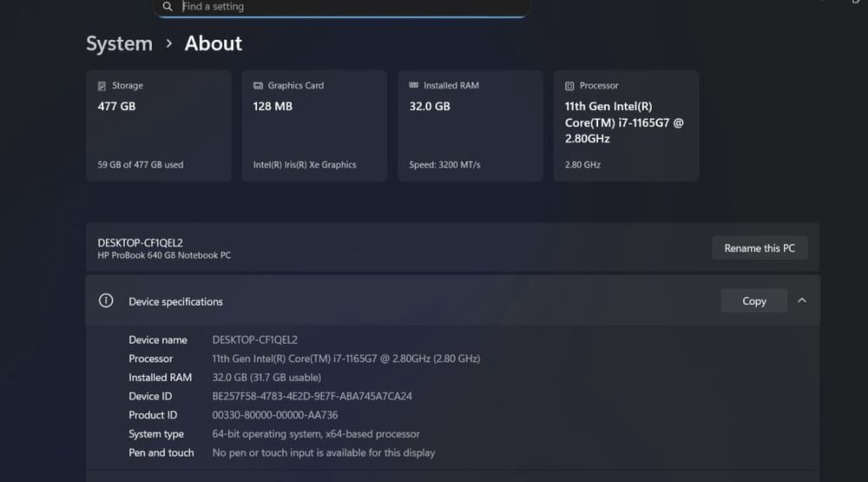
Task: Click the Processor card chip icon
Action: 569,86
